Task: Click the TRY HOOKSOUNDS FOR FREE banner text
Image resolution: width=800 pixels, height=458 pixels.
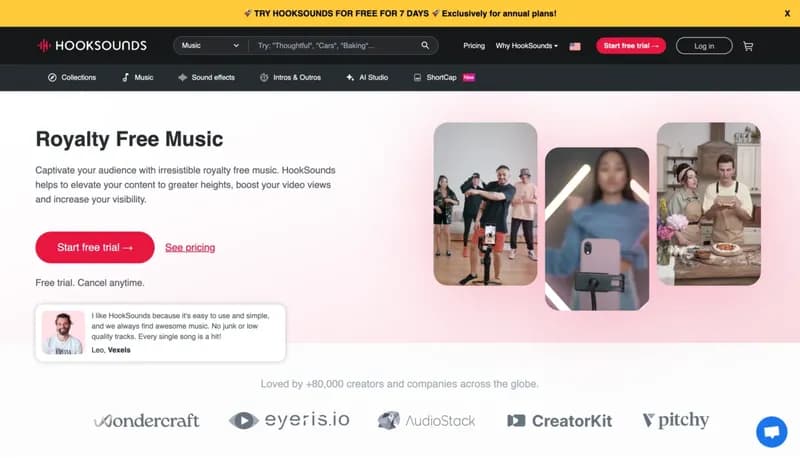Action: 401,13
